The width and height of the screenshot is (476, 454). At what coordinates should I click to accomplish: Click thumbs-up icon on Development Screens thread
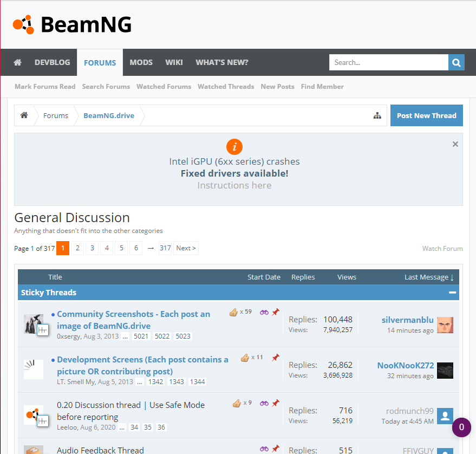[245, 358]
